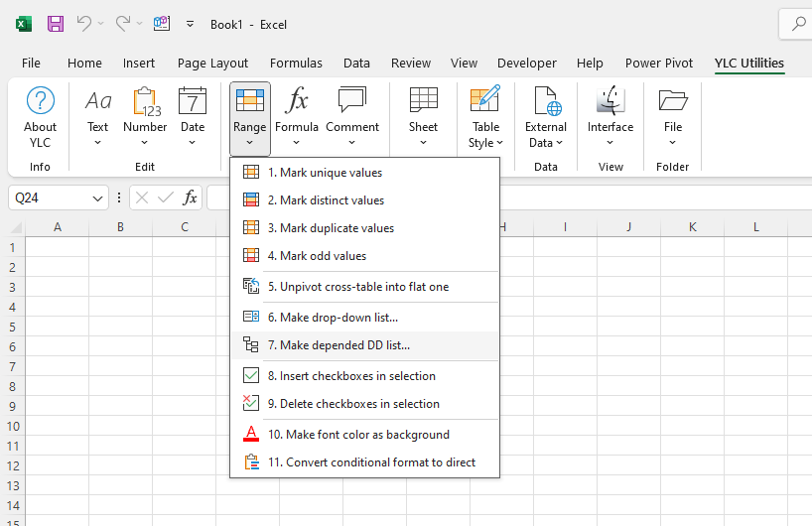The width and height of the screenshot is (812, 526).
Task: Click the Formula fx ribbon icon
Action: click(296, 101)
